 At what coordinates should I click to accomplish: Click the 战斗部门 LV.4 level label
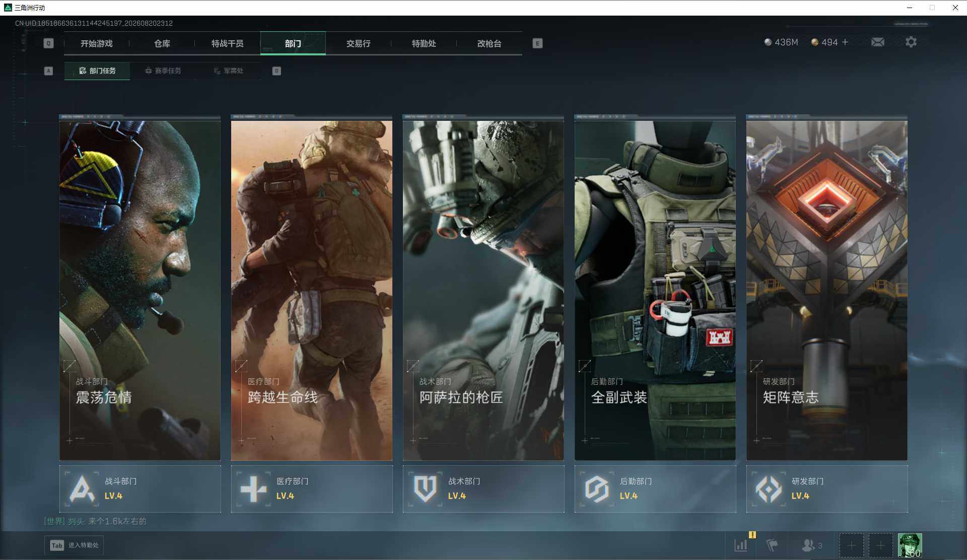pos(113,496)
